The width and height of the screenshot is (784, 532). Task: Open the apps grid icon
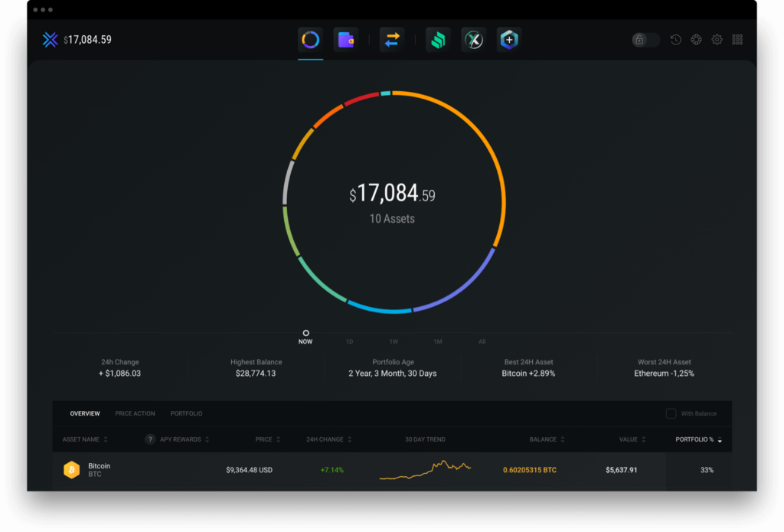click(x=737, y=40)
